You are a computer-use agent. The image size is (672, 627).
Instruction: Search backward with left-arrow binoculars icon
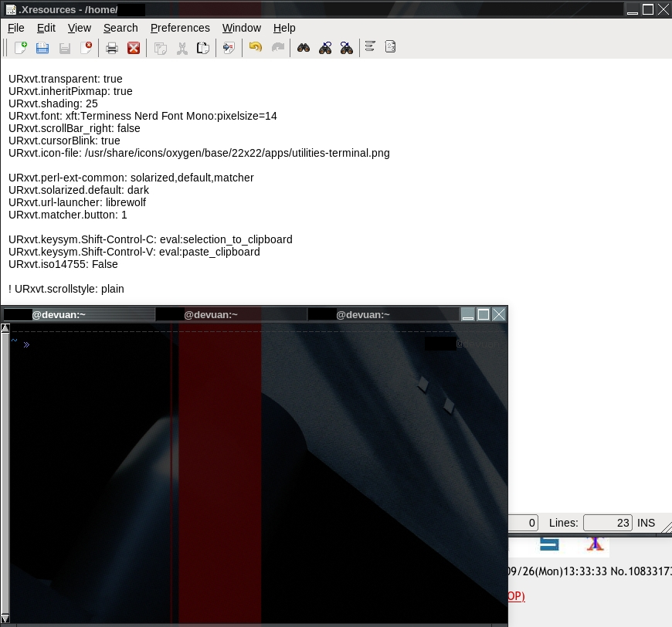tap(325, 48)
